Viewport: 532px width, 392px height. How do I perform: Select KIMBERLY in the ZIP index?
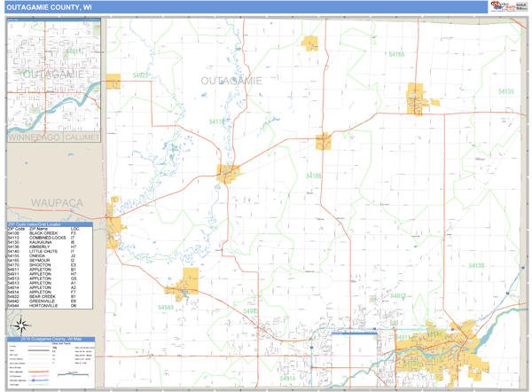39,247
